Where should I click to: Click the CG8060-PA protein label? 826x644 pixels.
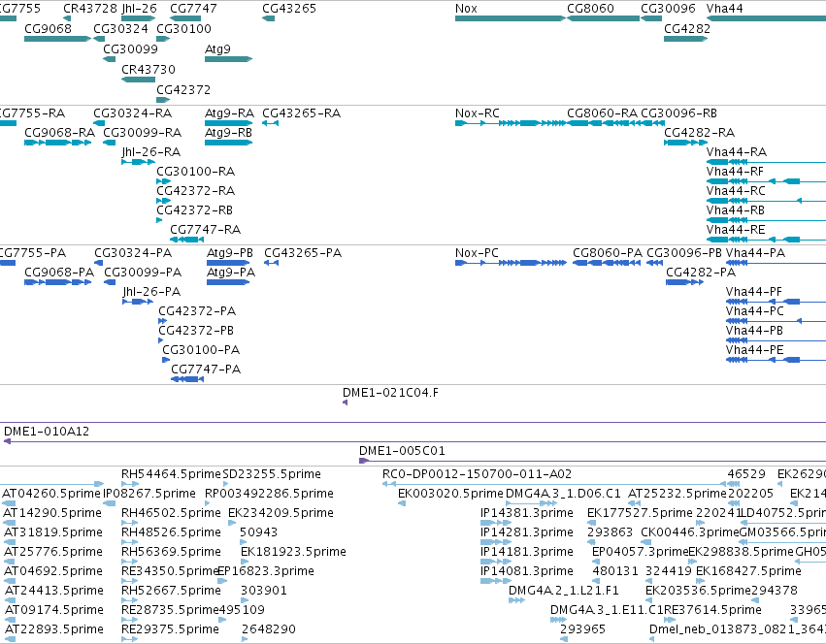click(x=608, y=253)
